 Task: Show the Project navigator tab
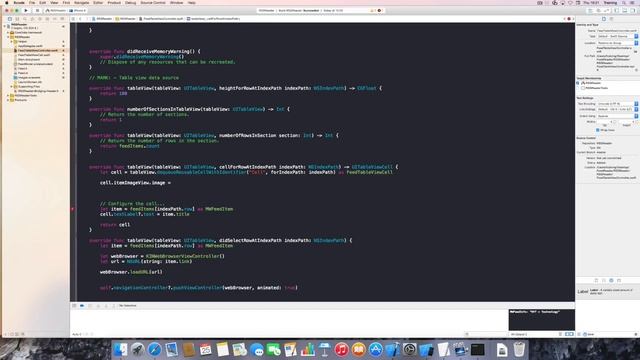(9, 19)
